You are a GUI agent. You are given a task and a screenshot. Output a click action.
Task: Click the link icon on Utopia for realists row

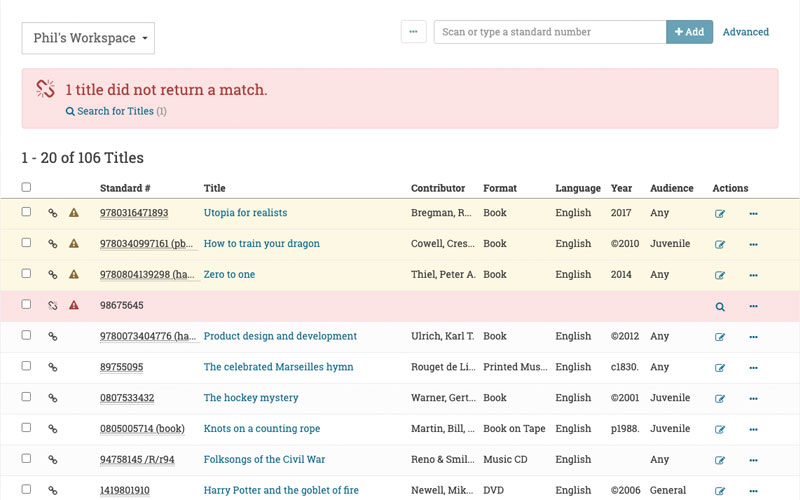tap(53, 213)
